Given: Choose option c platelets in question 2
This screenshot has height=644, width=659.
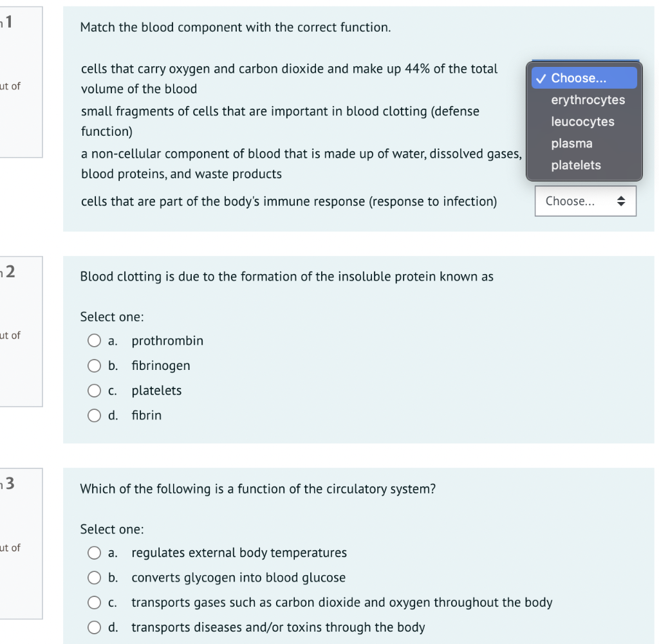Looking at the screenshot, I should pos(94,391).
